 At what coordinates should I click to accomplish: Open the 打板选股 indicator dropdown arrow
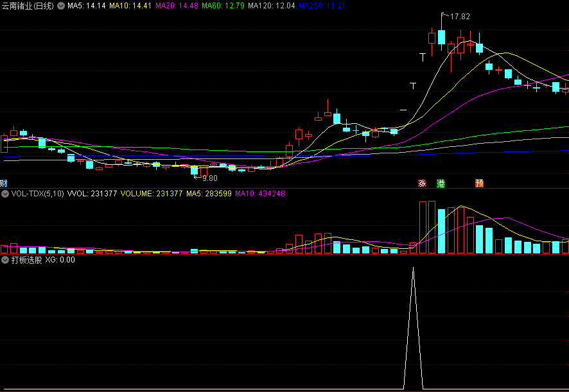point(5,260)
